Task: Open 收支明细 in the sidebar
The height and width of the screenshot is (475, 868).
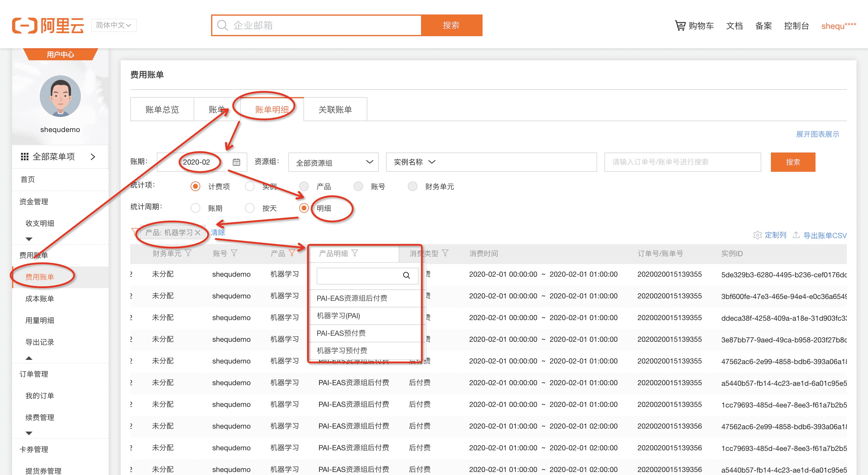Action: pyautogui.click(x=40, y=223)
